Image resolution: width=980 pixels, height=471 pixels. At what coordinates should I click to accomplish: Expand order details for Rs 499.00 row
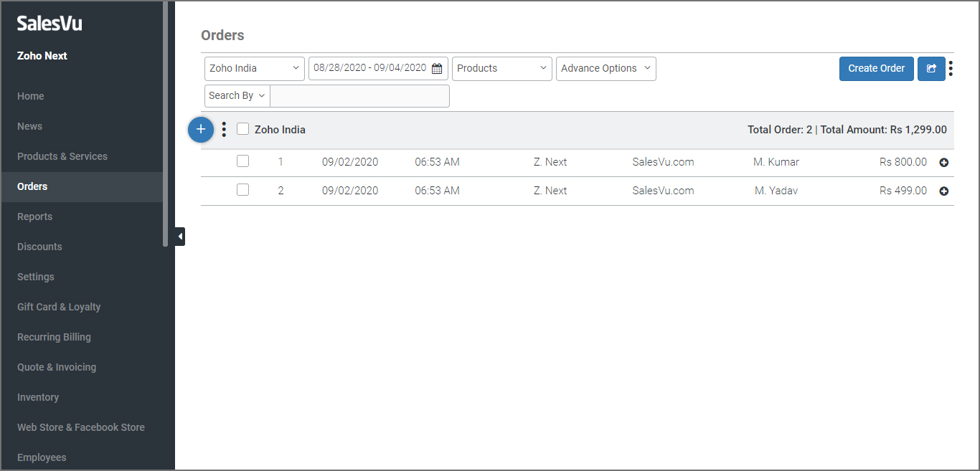point(944,191)
